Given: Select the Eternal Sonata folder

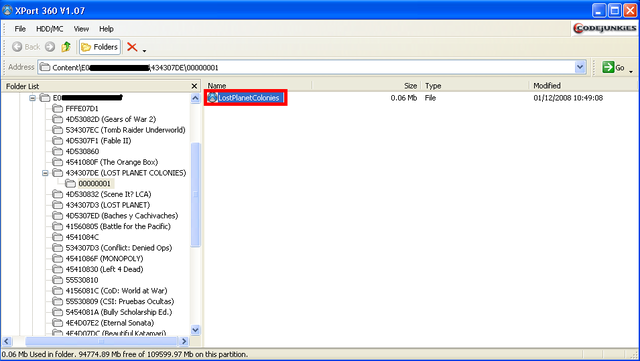Looking at the screenshot, I should 110,323.
